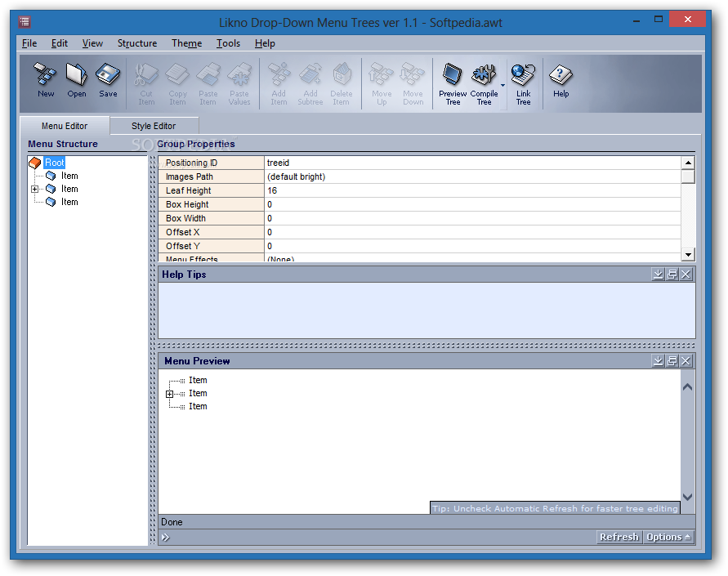Open the File menu

(x=29, y=43)
